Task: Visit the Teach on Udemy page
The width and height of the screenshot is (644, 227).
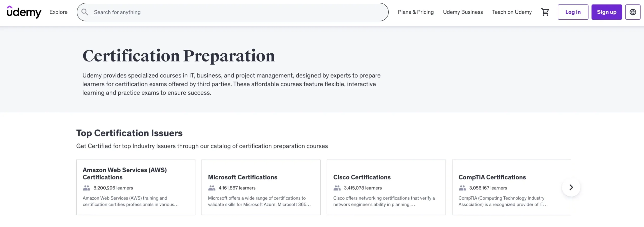Action: (511, 12)
